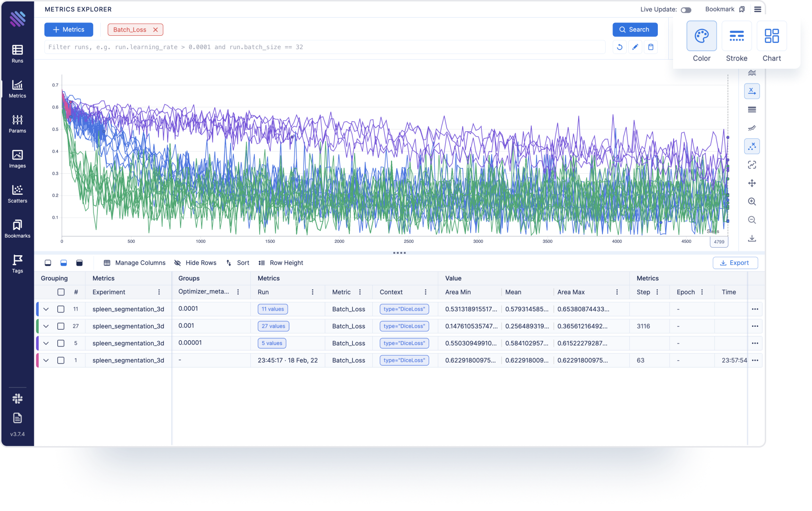Click the zoom out chart icon
This screenshot has height=511, width=812.
[x=752, y=220]
